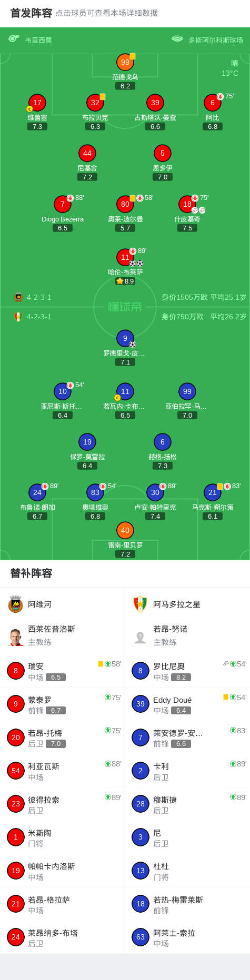The image size is (250, 980).
Task: Select player 40 雷南-里贝罗 goalkeeper icon
Action: point(125,530)
